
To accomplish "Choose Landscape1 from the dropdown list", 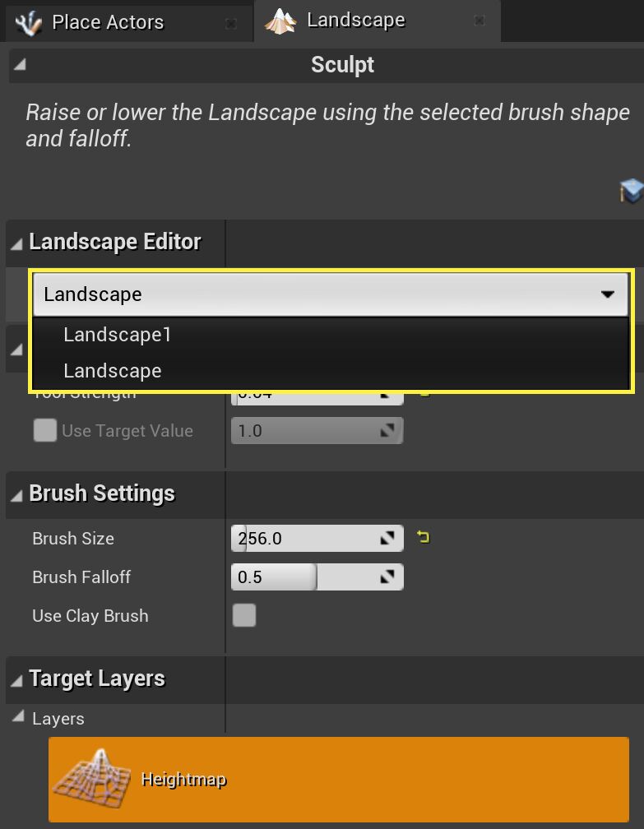I will point(118,334).
